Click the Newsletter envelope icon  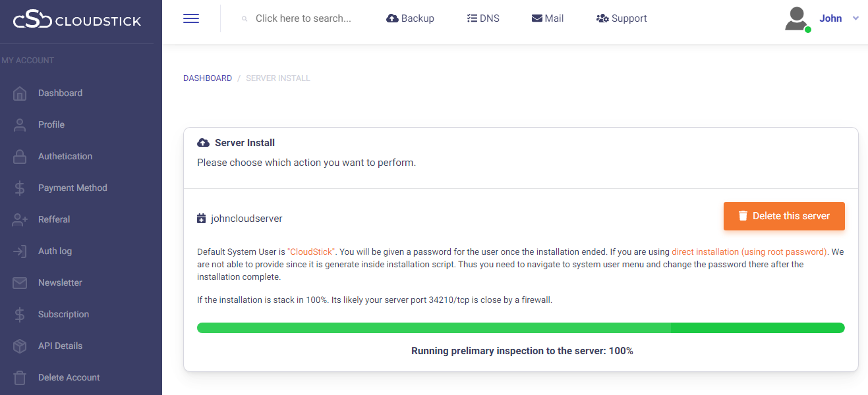click(20, 283)
